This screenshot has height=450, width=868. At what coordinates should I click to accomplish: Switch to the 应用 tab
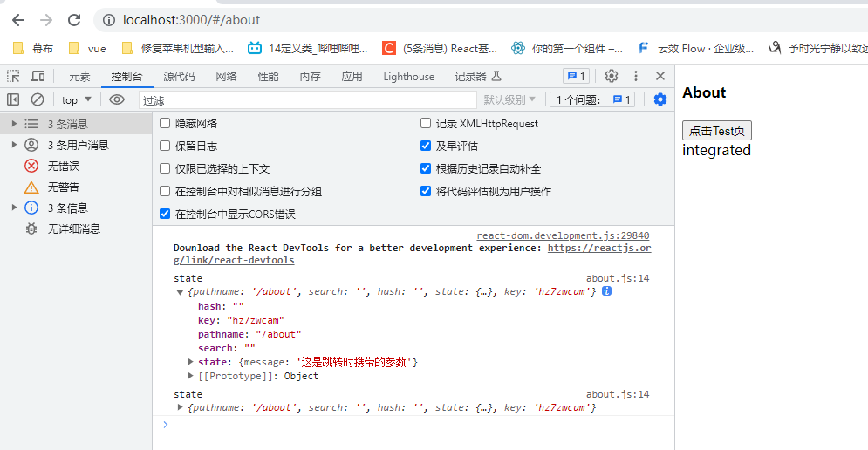point(352,77)
